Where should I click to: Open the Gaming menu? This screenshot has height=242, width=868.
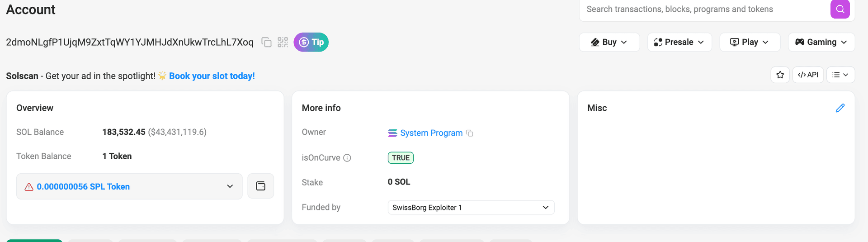pos(821,42)
